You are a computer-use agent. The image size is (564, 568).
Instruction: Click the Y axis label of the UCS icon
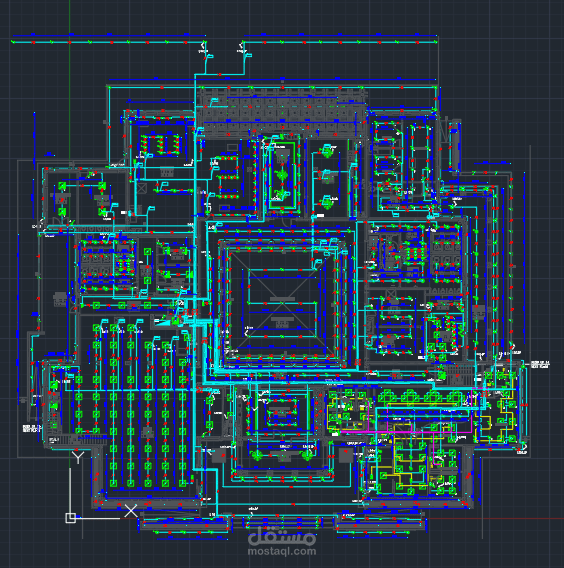tap(78, 458)
